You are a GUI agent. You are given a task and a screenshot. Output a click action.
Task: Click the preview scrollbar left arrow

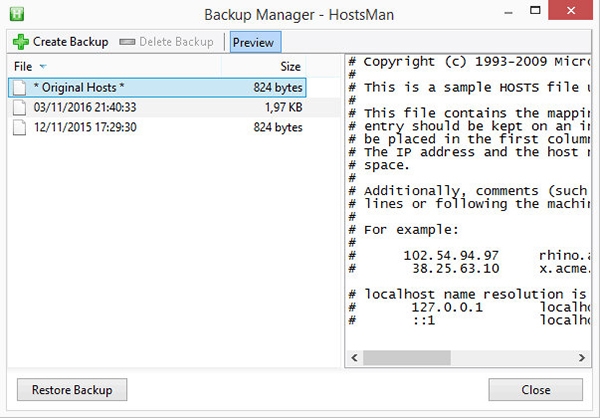[x=354, y=358]
